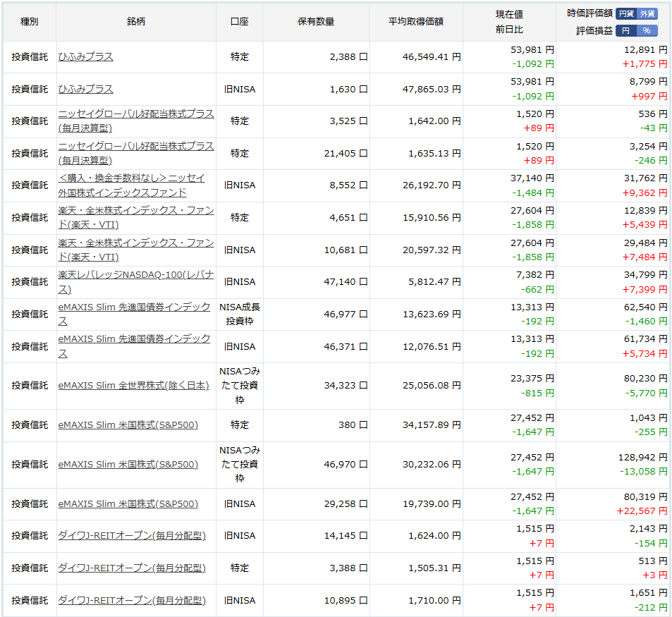Select average price 47,865.03 円
672x617 pixels.
(x=432, y=89)
